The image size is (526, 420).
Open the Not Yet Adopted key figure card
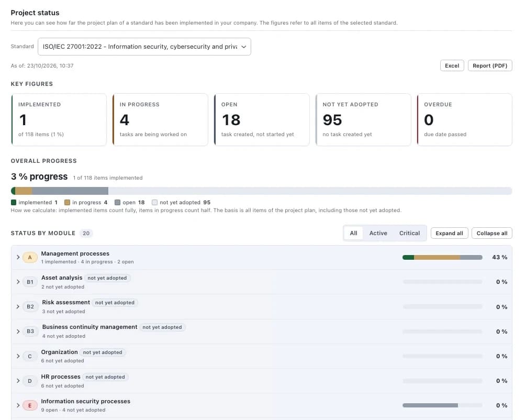(363, 120)
